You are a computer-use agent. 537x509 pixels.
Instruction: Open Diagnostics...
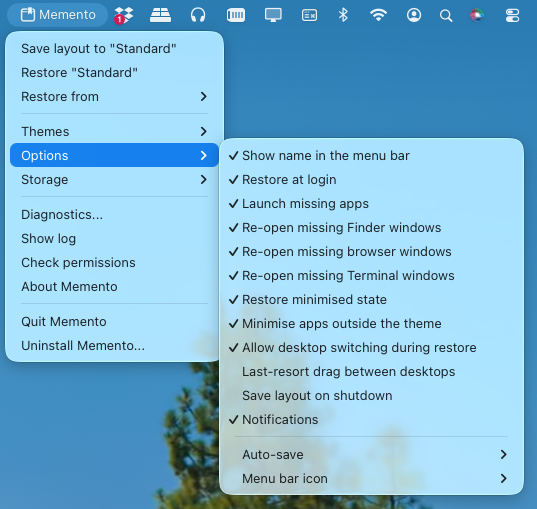tap(114, 214)
